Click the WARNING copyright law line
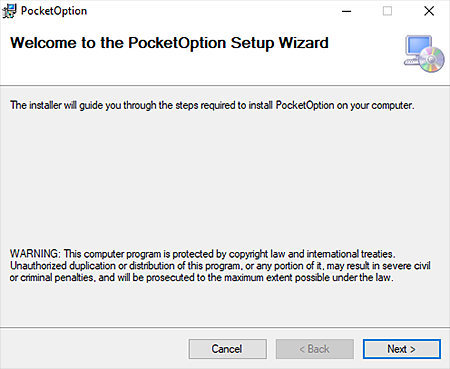The image size is (450, 369). coord(202,254)
